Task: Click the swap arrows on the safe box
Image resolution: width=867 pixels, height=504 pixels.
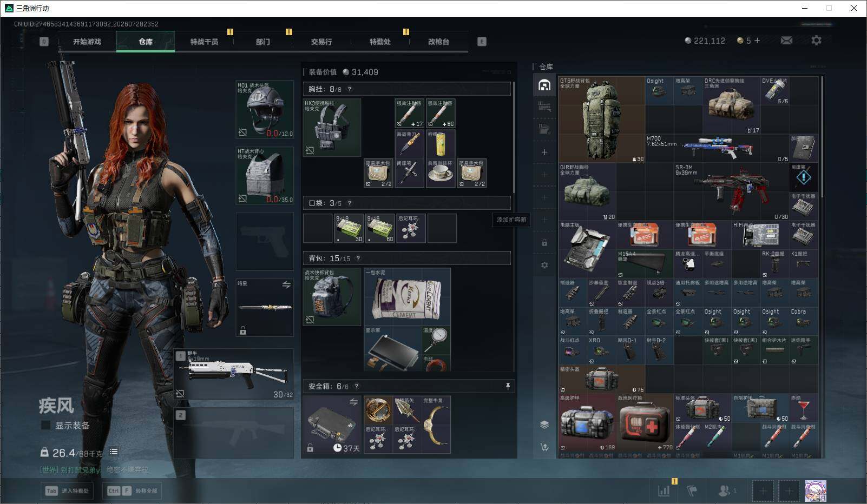Action: coord(353,402)
